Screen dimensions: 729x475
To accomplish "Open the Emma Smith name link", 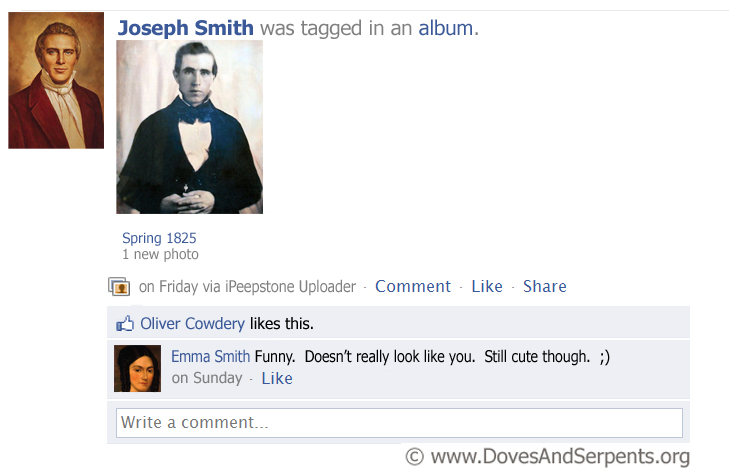I will [211, 356].
